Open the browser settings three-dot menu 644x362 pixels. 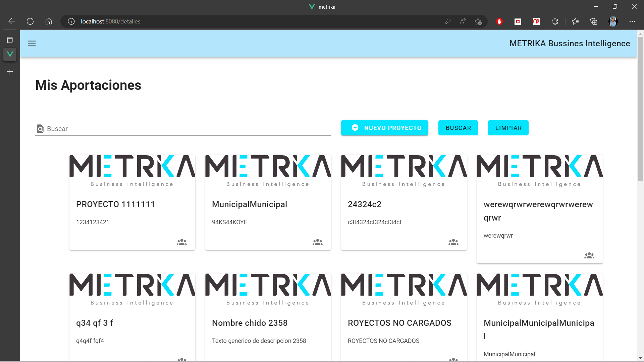click(x=633, y=21)
